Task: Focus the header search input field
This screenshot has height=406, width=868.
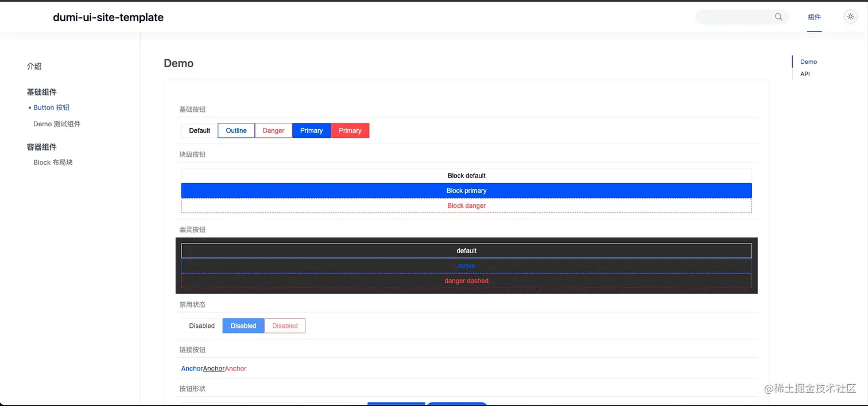Action: pos(742,17)
